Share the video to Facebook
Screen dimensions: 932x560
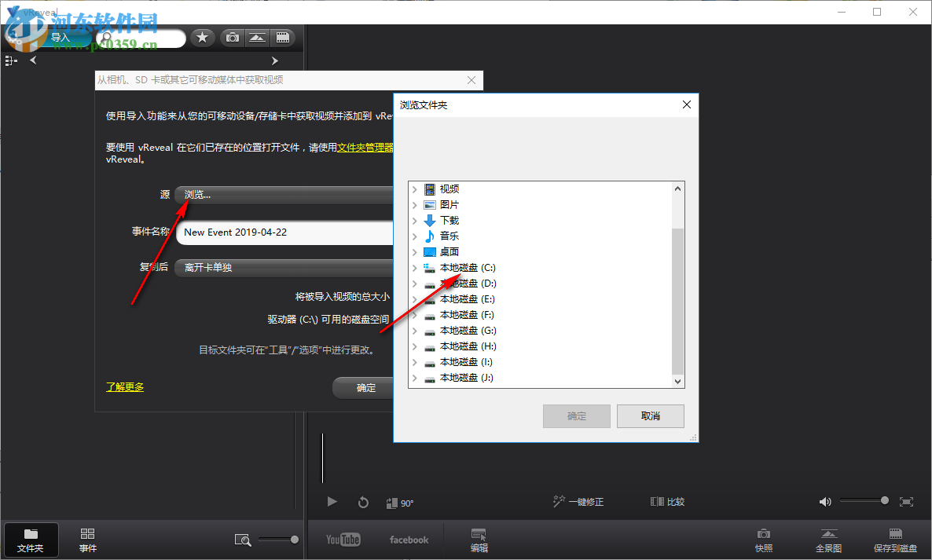pos(409,540)
